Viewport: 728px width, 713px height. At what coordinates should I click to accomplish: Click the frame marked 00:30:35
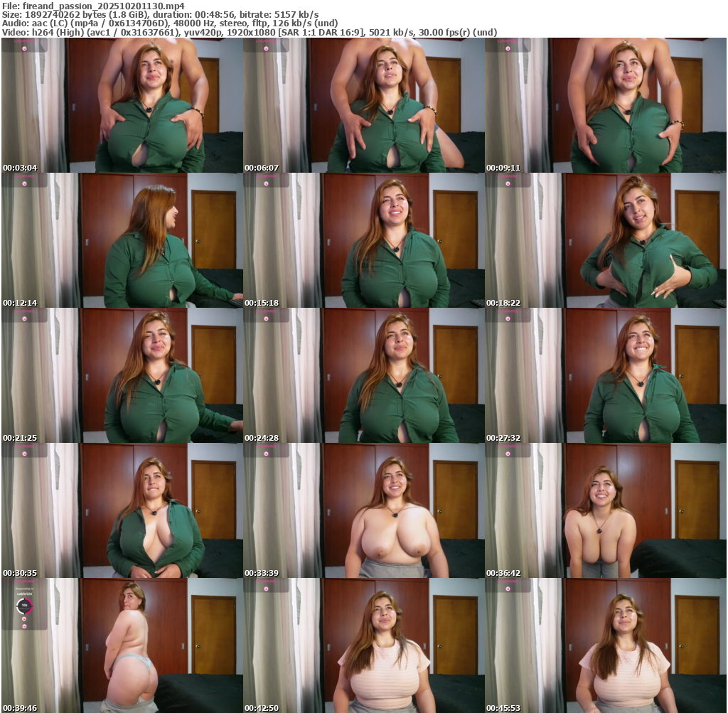[122, 510]
